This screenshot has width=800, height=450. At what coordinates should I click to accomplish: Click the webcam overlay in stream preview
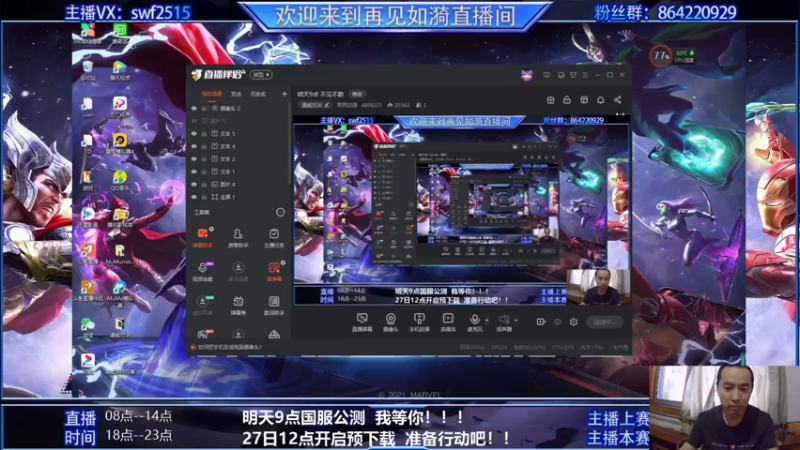[598, 287]
